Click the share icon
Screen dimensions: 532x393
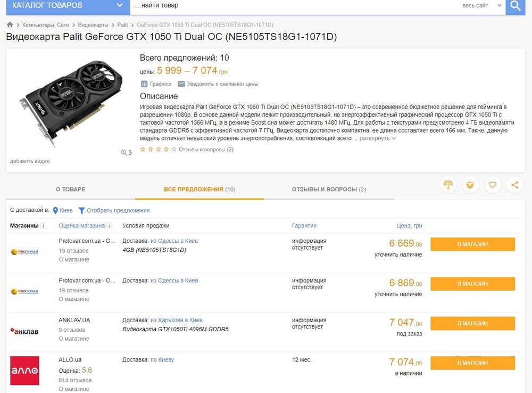coord(514,185)
